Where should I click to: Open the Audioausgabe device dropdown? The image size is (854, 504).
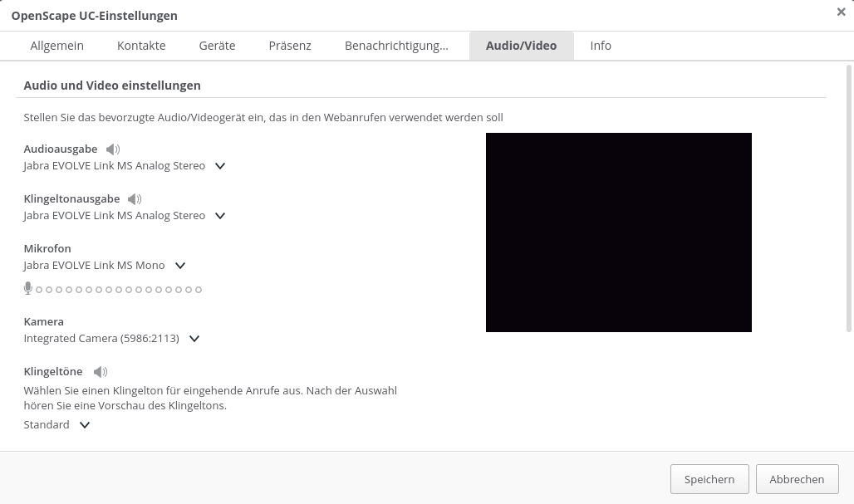coord(220,166)
